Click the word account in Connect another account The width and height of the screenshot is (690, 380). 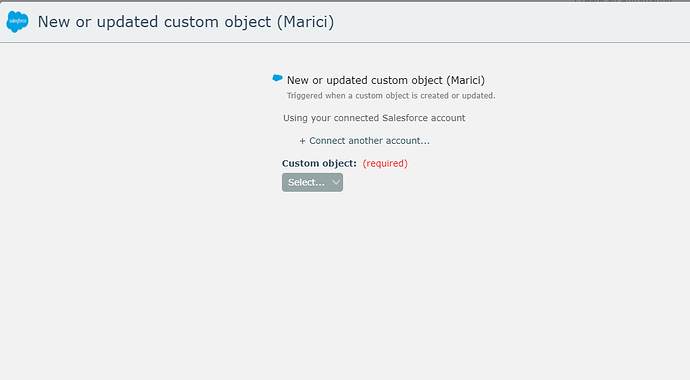point(411,141)
